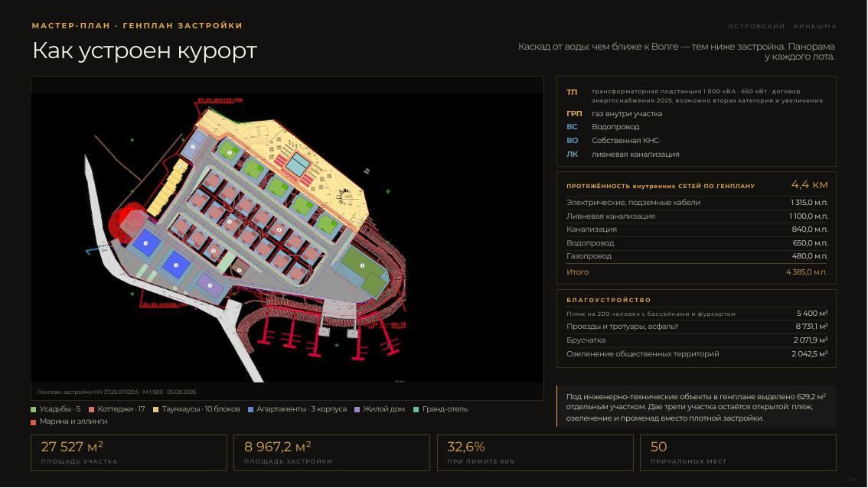Select the "8 967,2 м²" built area figure
The width and height of the screenshot is (868, 488).
277,447
